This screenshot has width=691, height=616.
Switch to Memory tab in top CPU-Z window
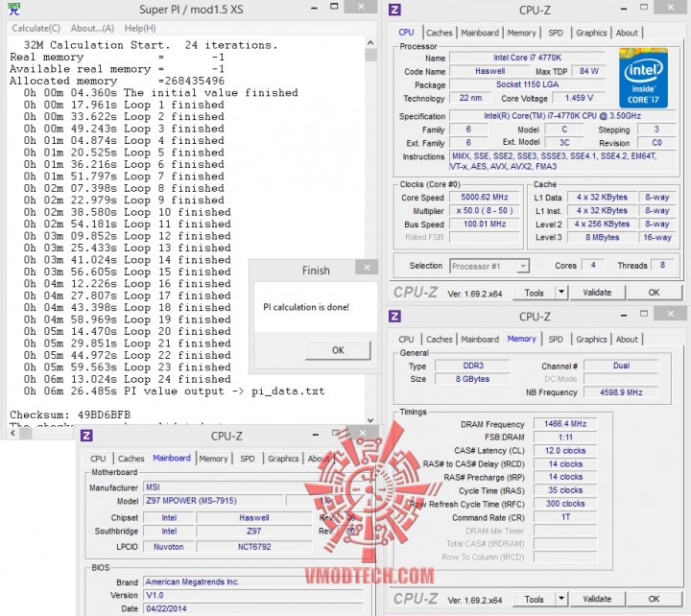tap(521, 33)
